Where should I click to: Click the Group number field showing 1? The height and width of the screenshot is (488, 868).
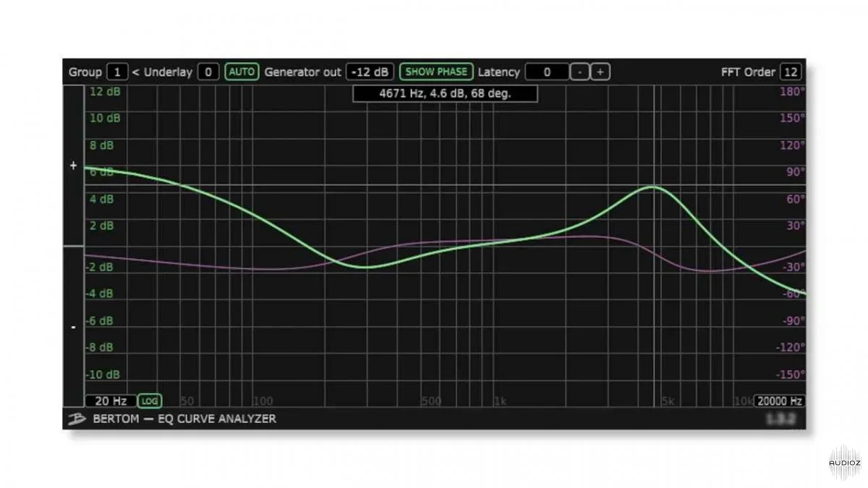117,72
